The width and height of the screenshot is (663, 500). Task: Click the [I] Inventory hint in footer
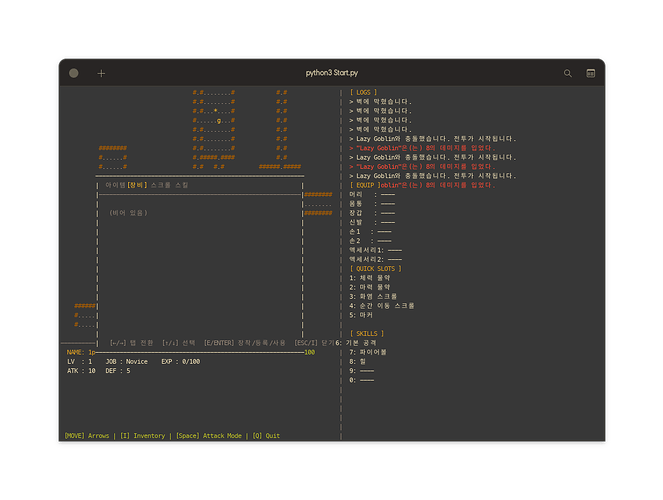tap(143, 436)
